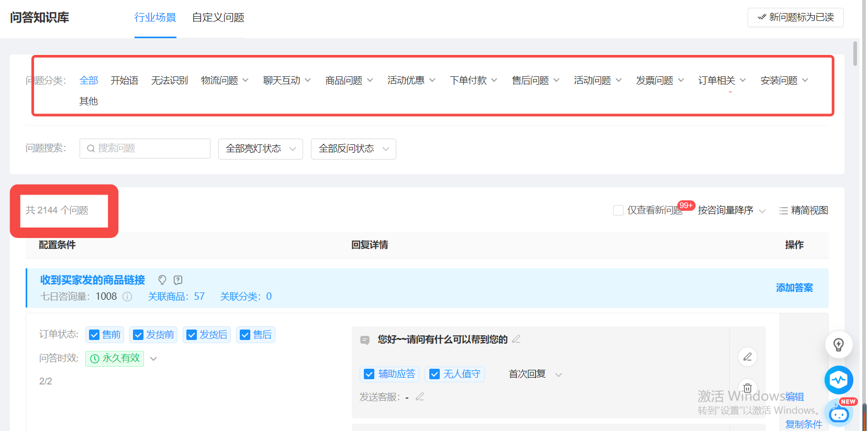Open the floating lightbulb tips button
The image size is (868, 431).
(839, 345)
